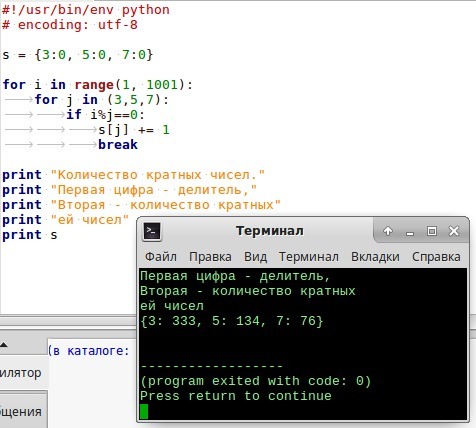The image size is (476, 428).
Task: Click the green cursor block in the terminal
Action: tap(144, 411)
